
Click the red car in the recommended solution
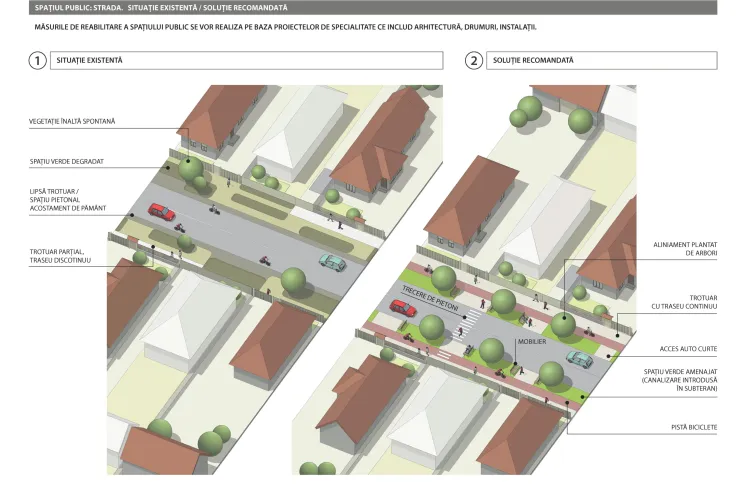click(x=403, y=308)
